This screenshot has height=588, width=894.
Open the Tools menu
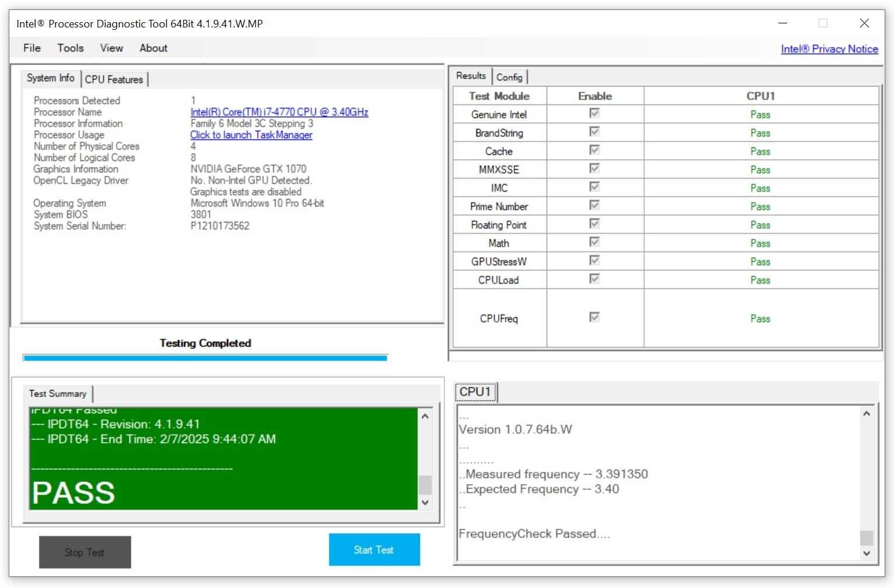tap(70, 48)
